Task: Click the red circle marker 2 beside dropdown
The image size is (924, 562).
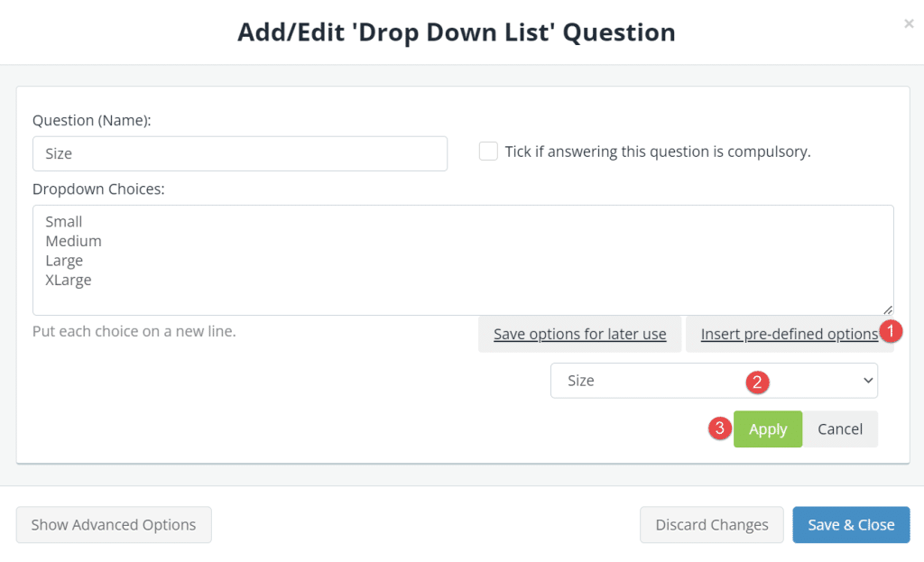Action: (x=756, y=382)
